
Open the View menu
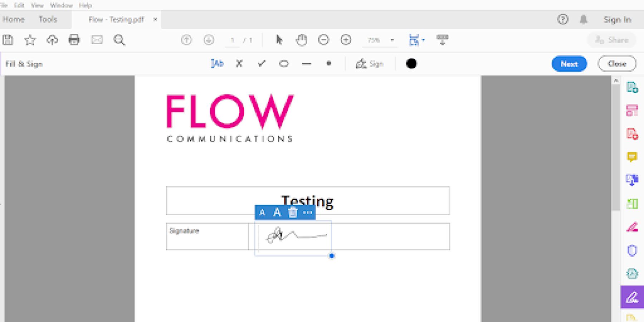tap(37, 5)
